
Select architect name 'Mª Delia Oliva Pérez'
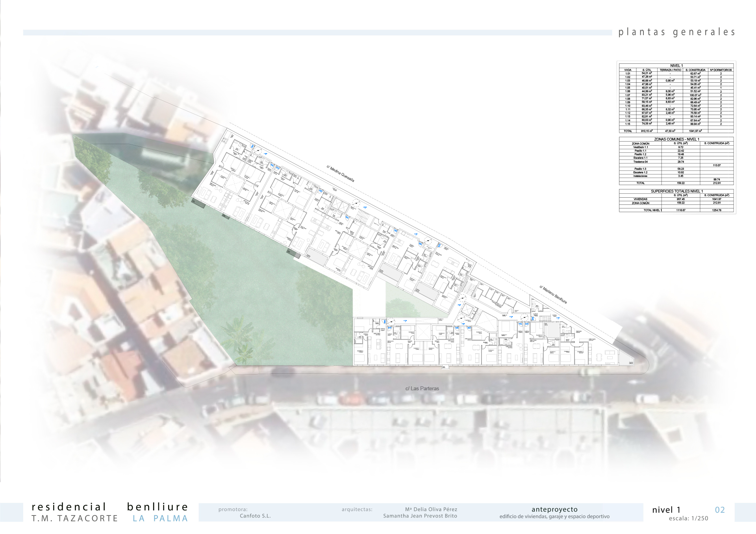pos(431,510)
